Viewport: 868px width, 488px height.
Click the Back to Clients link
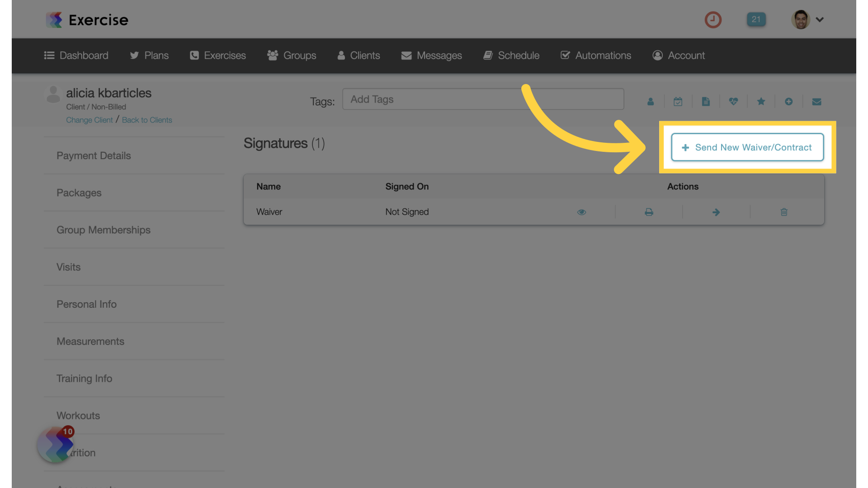click(x=146, y=120)
